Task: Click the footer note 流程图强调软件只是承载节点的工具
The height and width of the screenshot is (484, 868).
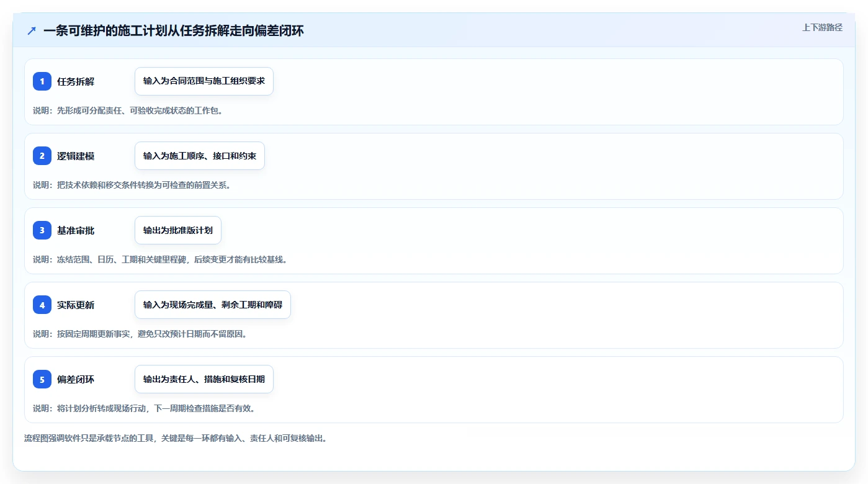Action: tap(176, 438)
